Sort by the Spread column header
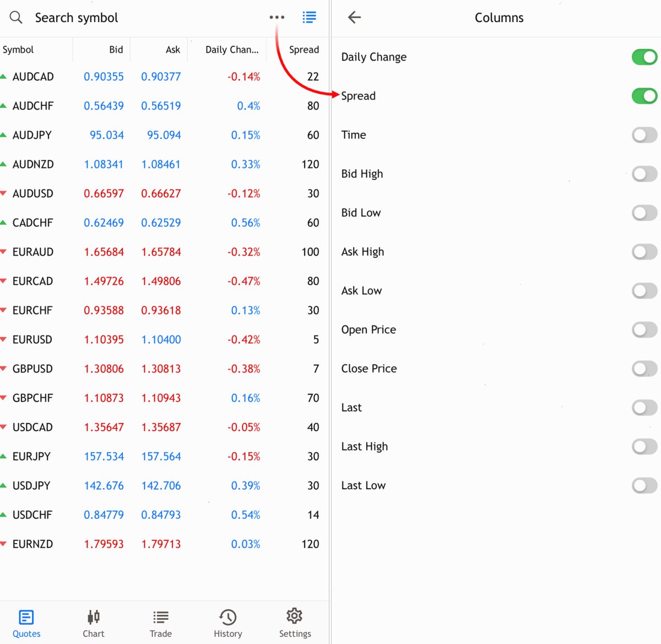Image resolution: width=661 pixels, height=644 pixels. [x=304, y=50]
